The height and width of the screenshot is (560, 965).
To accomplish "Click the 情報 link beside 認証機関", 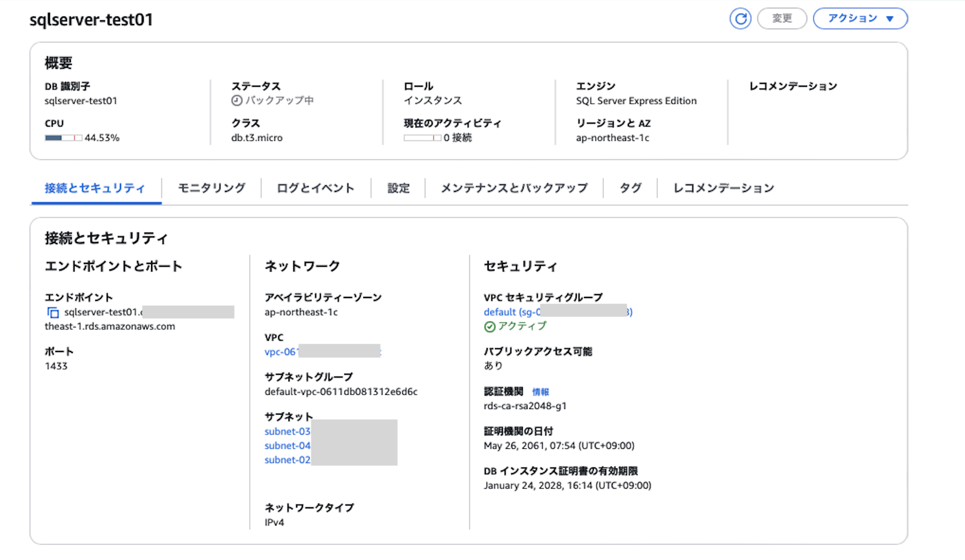I will (541, 392).
